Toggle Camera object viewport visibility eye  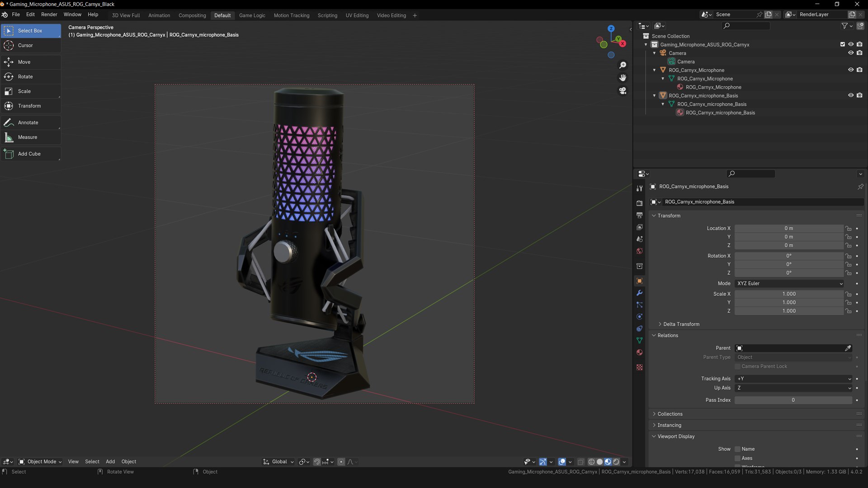tap(850, 53)
